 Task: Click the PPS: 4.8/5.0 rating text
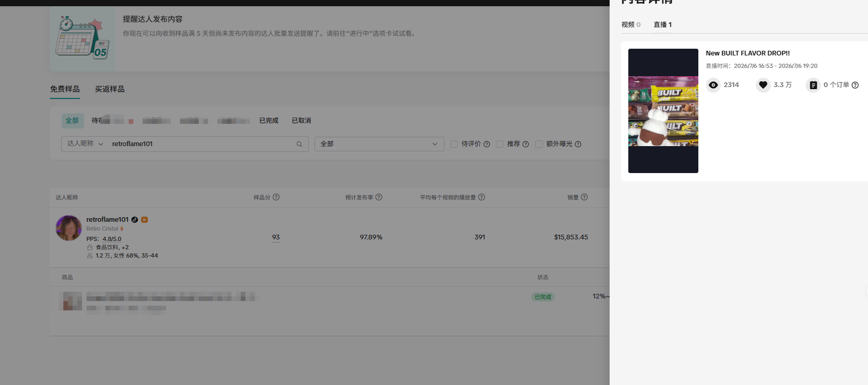(x=104, y=239)
